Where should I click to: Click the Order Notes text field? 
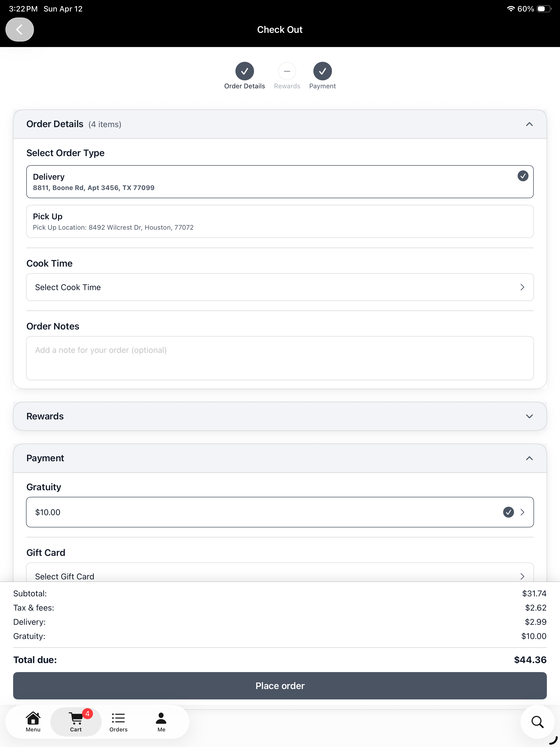tap(280, 358)
